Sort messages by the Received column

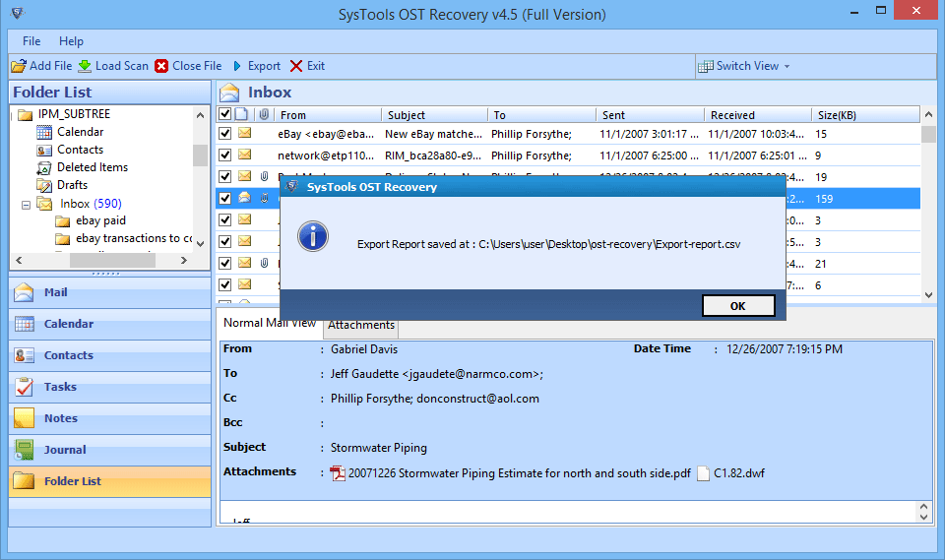(758, 114)
